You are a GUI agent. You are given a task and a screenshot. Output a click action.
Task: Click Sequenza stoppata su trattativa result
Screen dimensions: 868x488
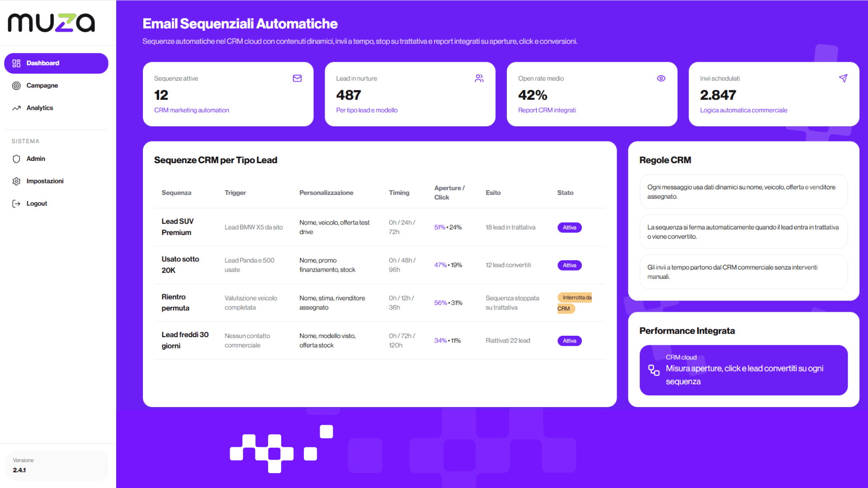pyautogui.click(x=512, y=303)
